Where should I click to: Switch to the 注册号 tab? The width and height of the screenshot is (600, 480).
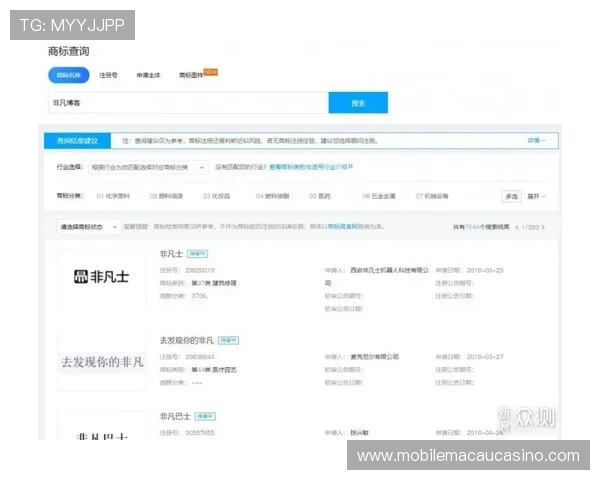tap(108, 75)
